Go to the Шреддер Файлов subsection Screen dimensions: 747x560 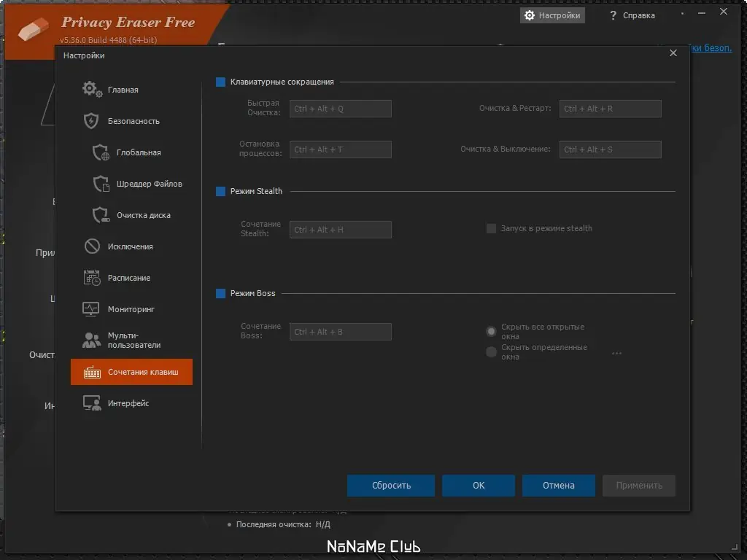131,184
